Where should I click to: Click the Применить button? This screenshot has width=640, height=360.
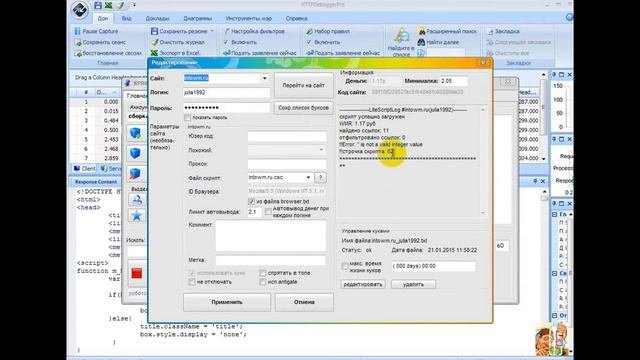227,302
